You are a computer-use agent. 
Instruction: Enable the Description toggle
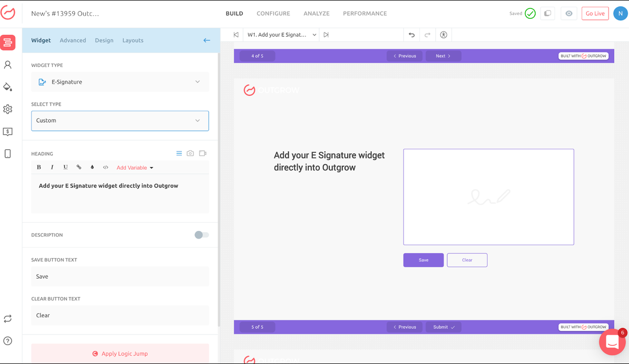point(201,235)
